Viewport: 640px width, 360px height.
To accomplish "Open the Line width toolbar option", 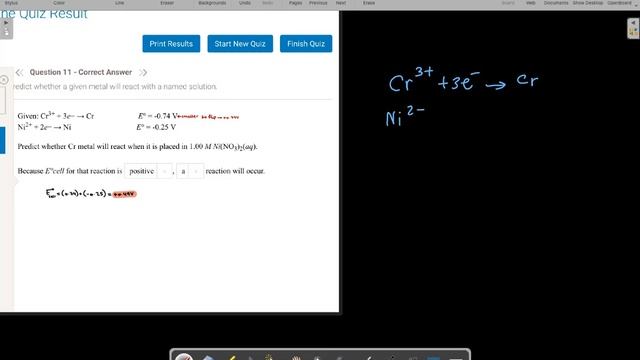I will coord(119,3).
